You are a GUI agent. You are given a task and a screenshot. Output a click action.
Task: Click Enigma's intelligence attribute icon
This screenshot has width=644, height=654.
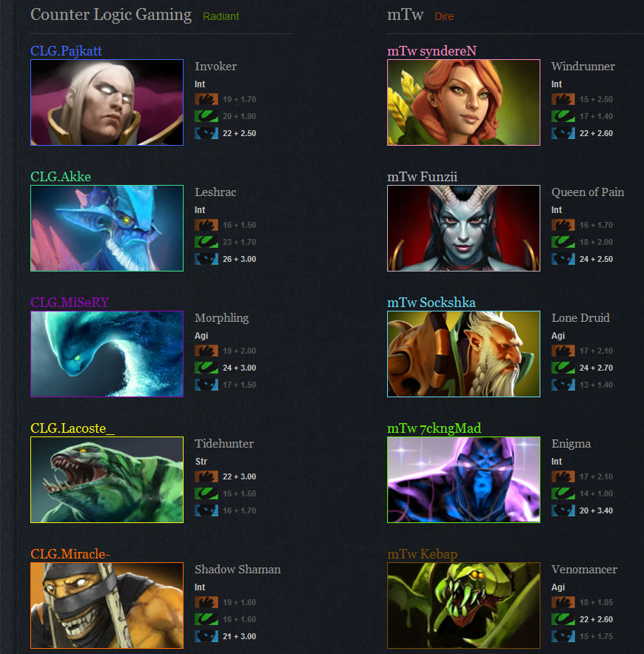coord(563,510)
